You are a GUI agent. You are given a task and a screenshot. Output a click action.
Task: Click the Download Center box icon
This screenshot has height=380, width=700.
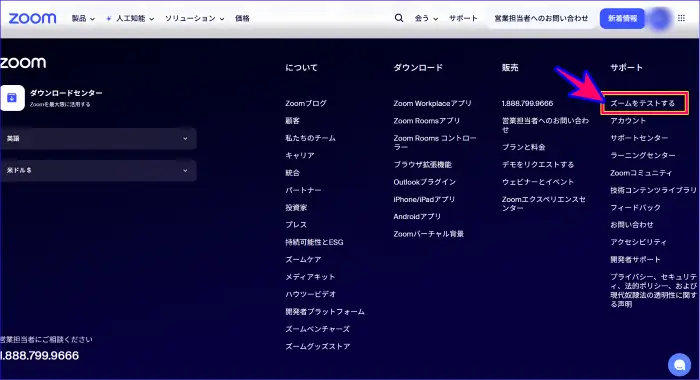pyautogui.click(x=12, y=98)
